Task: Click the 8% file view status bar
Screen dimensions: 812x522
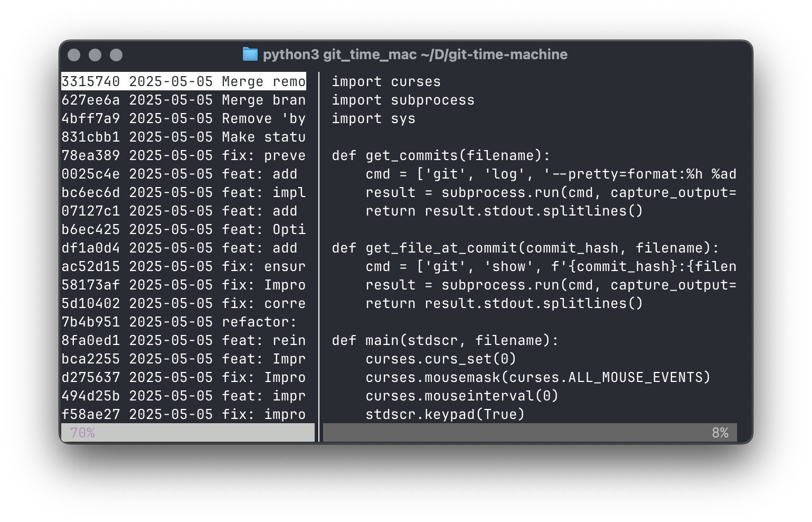Action: pos(530,433)
